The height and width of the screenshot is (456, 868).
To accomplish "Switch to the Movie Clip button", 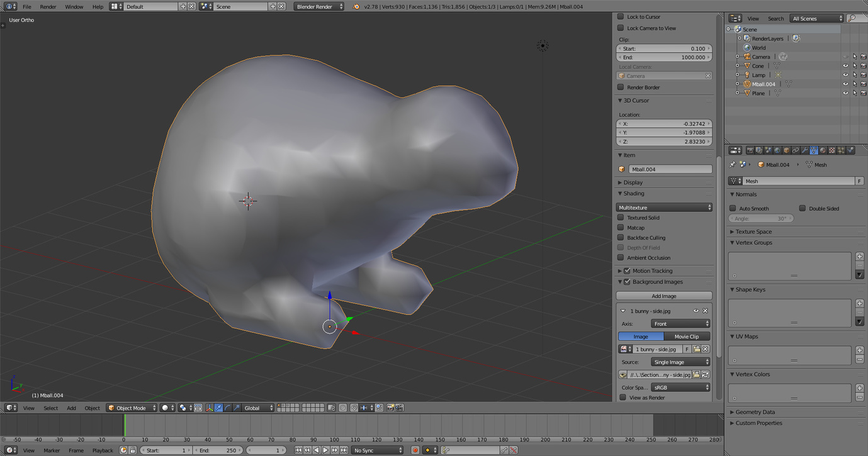I will click(686, 336).
